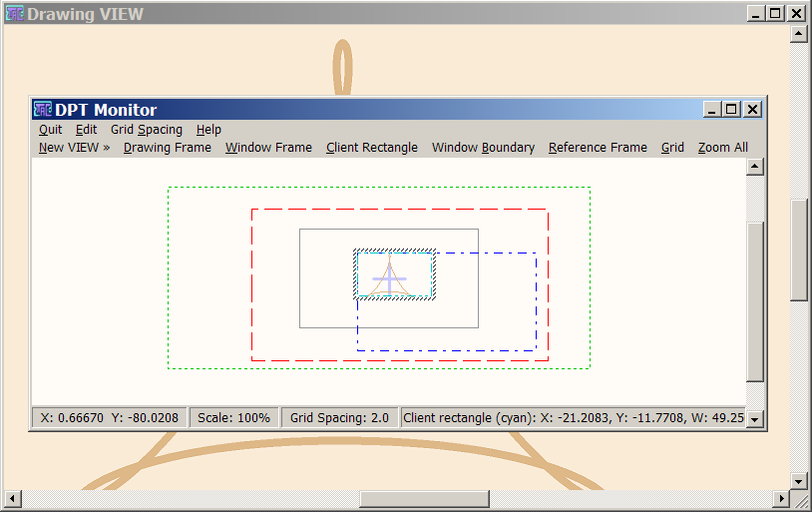Minimize the DPT Monitor window
Viewport: 812px width, 512px height.
point(711,110)
